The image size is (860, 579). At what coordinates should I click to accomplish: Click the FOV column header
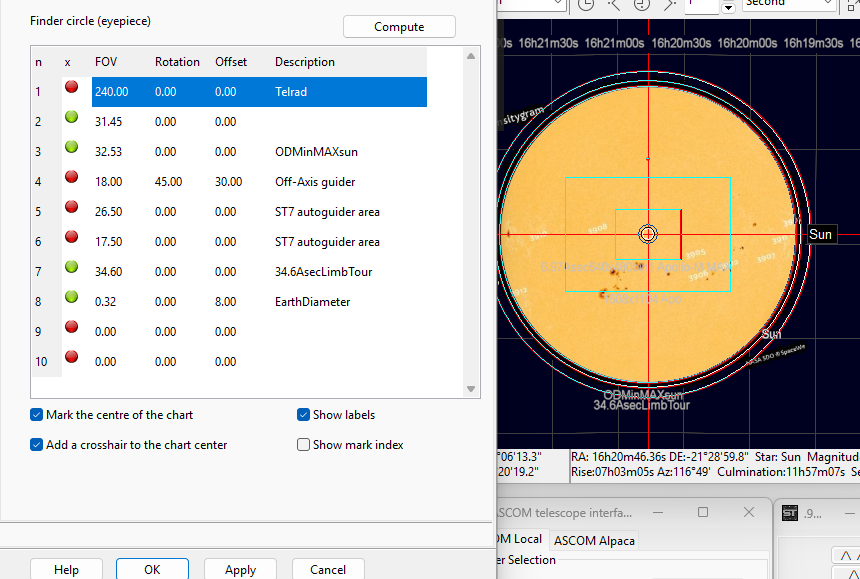pos(106,62)
